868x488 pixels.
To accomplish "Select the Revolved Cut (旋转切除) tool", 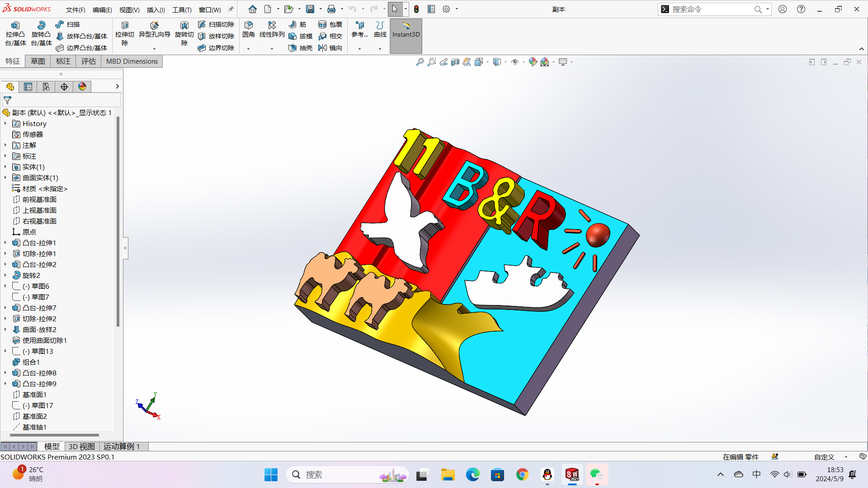I will (184, 33).
